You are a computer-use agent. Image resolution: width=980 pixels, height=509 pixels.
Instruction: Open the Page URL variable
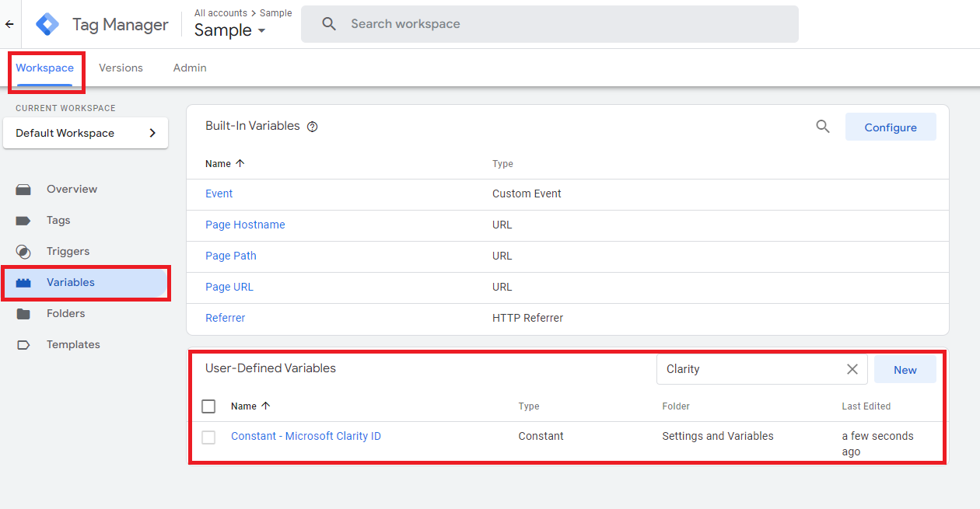(x=229, y=287)
